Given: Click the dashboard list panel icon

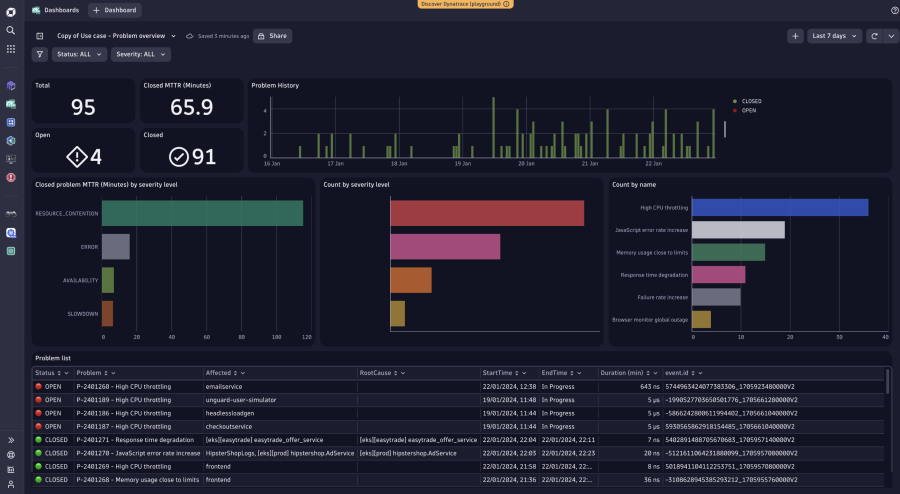Looking at the screenshot, I should [x=40, y=36].
